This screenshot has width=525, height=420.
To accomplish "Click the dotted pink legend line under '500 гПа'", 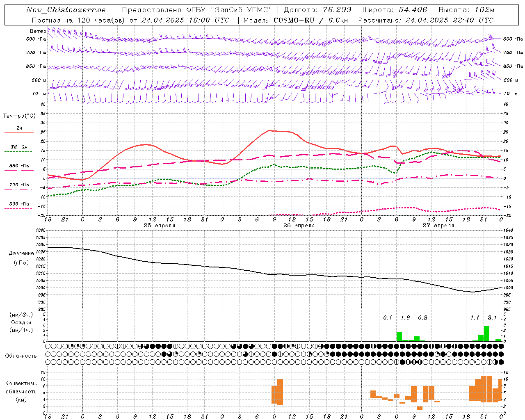I will point(18,208).
